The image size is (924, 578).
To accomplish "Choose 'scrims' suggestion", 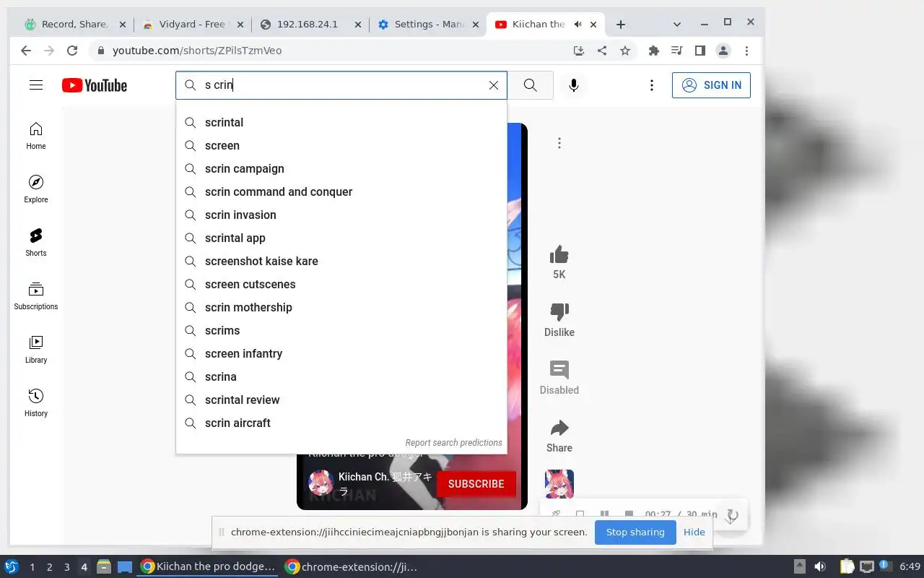I will point(341,331).
